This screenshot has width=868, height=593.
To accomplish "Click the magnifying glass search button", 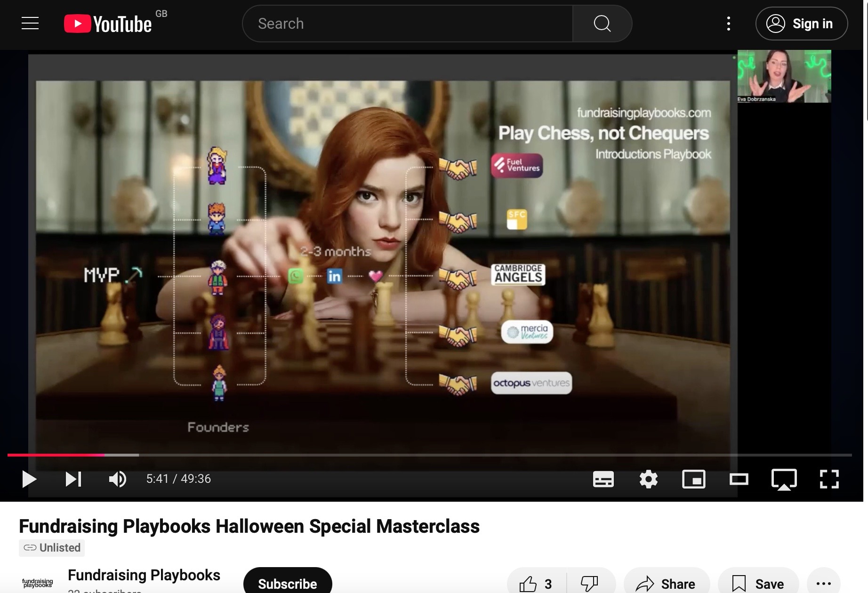I will tap(602, 24).
